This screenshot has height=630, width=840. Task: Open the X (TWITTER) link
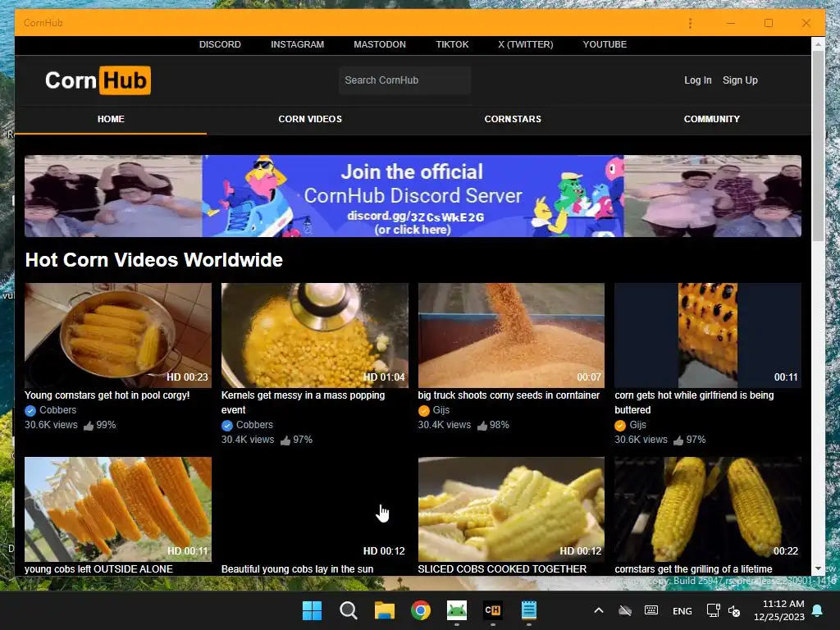tap(526, 44)
